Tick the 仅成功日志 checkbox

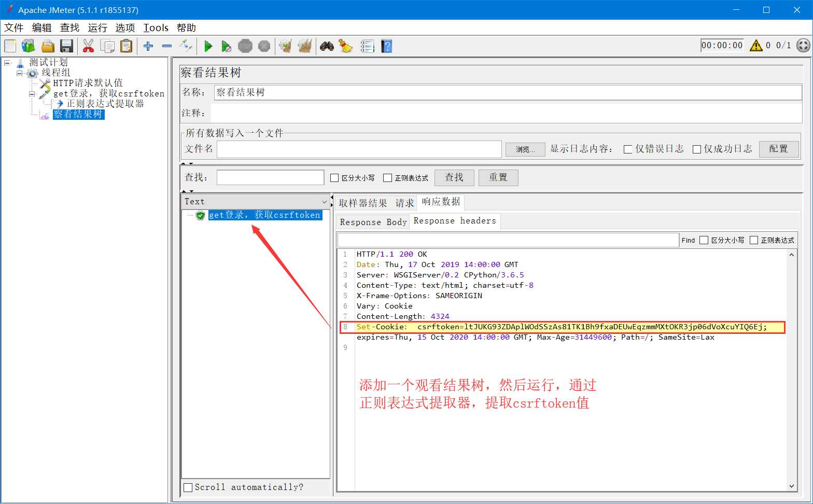point(697,149)
